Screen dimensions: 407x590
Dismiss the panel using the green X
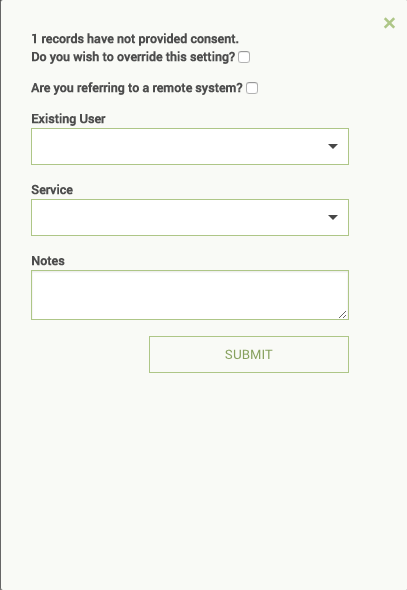pos(389,23)
